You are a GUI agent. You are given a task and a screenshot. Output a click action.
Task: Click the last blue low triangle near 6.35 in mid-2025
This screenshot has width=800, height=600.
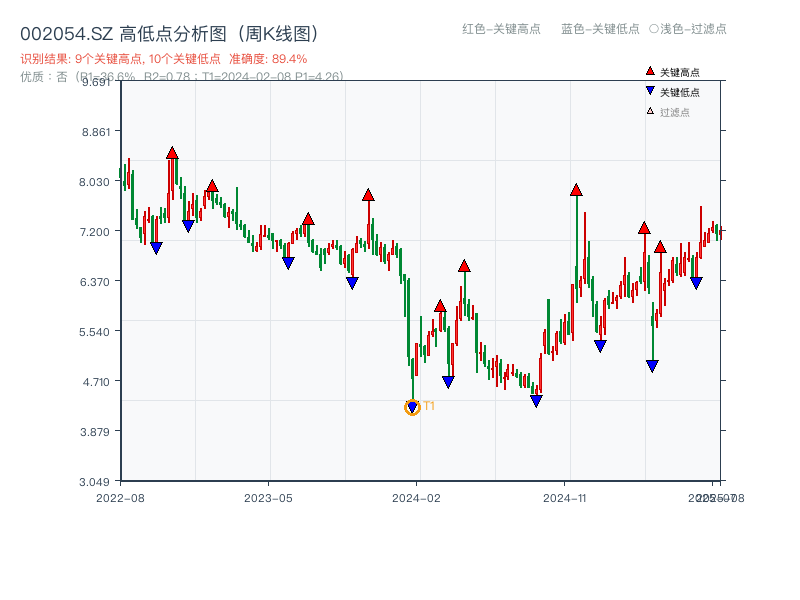[696, 283]
